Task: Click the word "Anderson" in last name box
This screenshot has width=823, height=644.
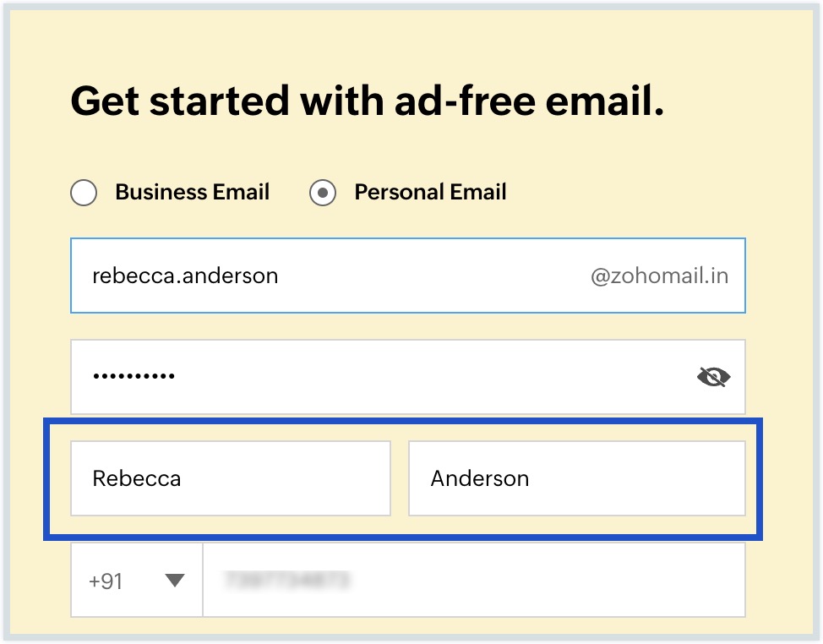Action: pyautogui.click(x=480, y=478)
